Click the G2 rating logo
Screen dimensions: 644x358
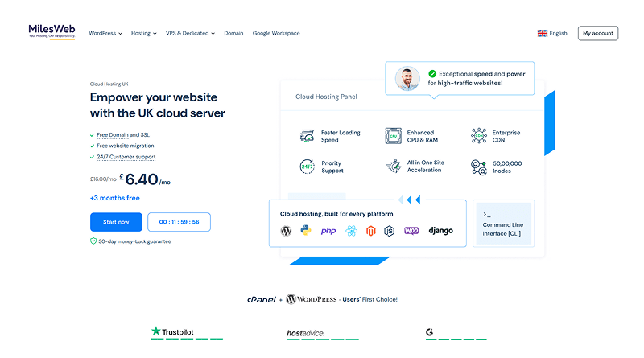tap(430, 332)
